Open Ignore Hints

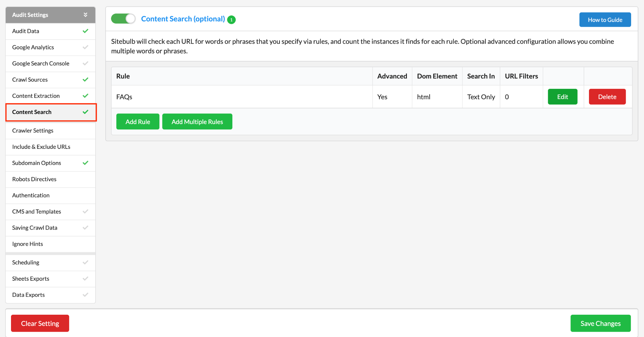coord(50,244)
